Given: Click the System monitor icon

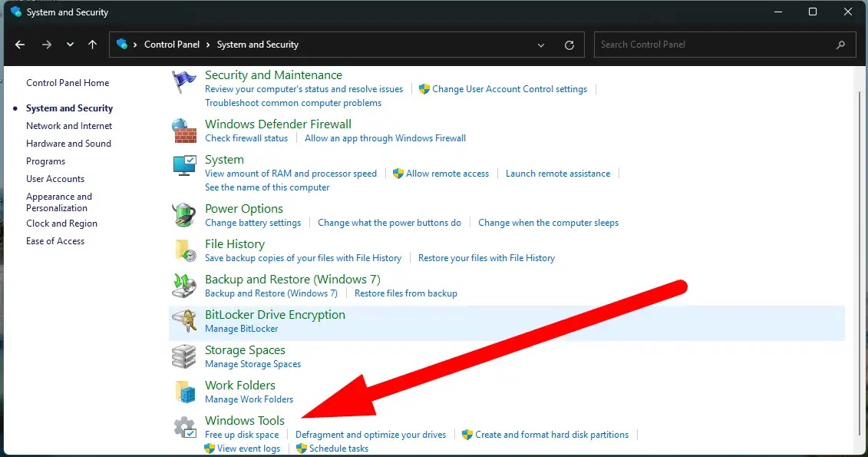Looking at the screenshot, I should point(183,166).
